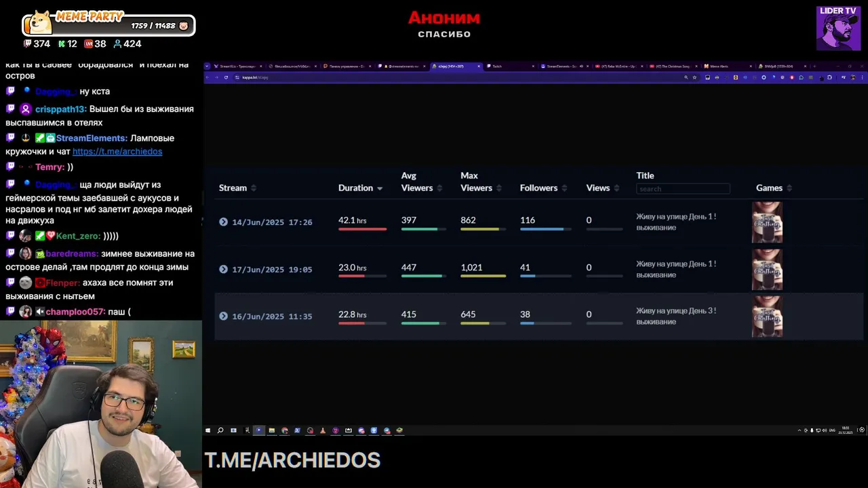Viewport: 868px width, 488px height.
Task: Focus the Title search field
Action: coord(683,189)
